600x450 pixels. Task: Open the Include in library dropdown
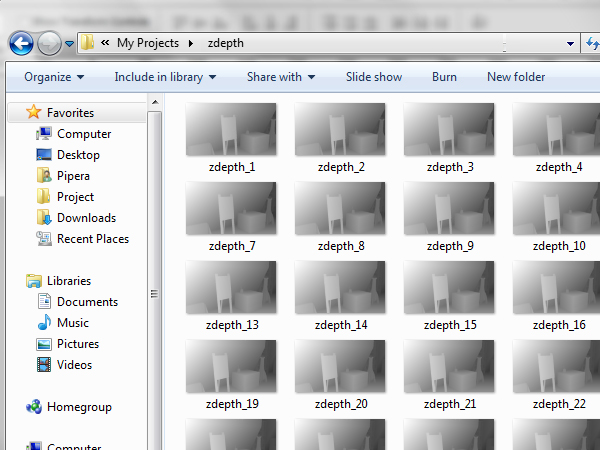pyautogui.click(x=165, y=77)
